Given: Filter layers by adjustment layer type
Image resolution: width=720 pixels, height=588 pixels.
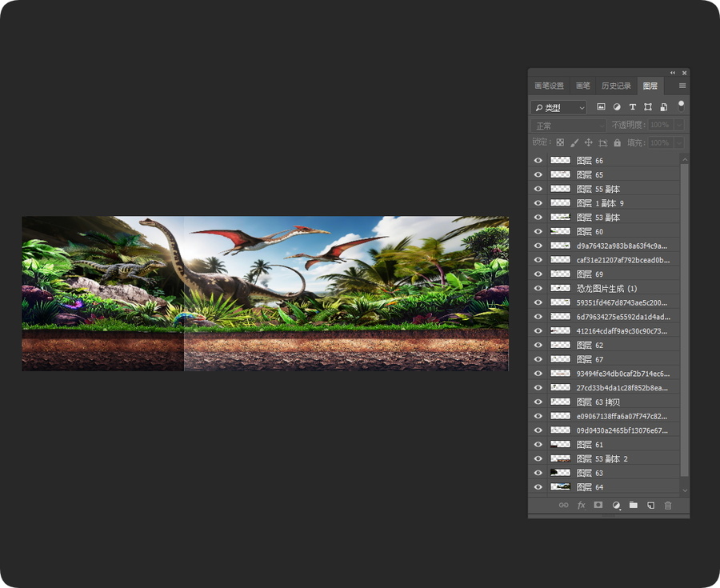Looking at the screenshot, I should pos(617,107).
